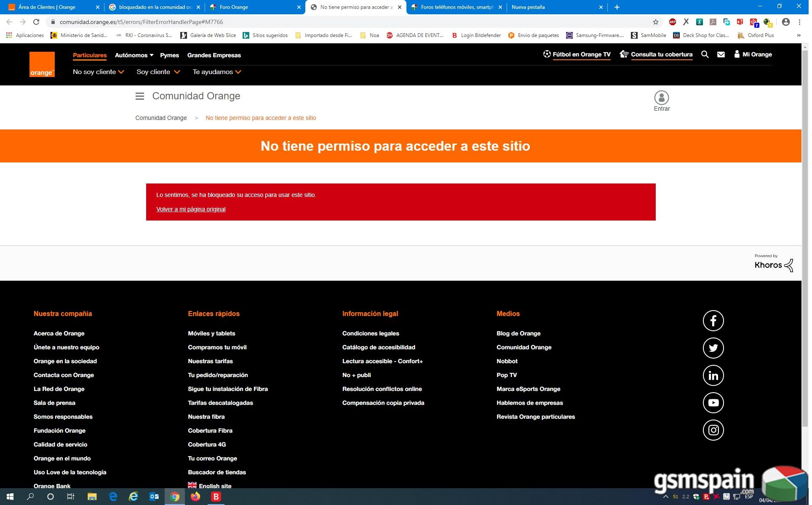Screen dimensions: 812x505
Task: Open Bitdefender from the taskbar
Action: coord(216,497)
